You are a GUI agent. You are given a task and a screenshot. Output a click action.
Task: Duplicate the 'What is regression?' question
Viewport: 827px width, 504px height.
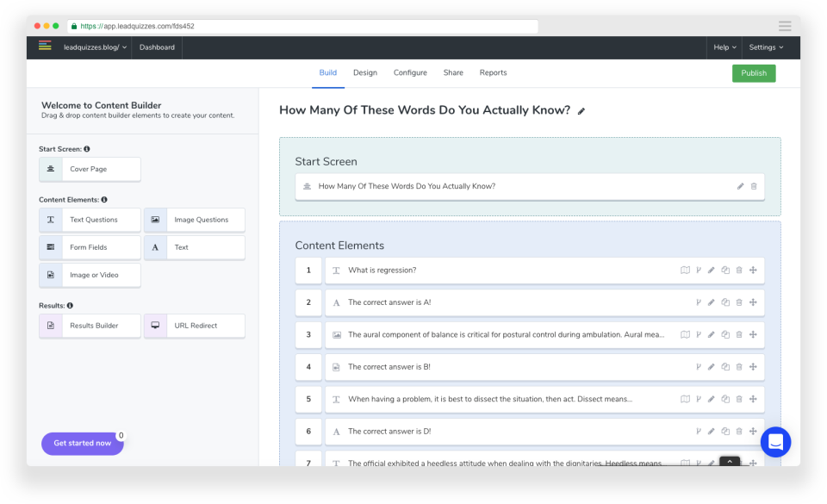[724, 270]
